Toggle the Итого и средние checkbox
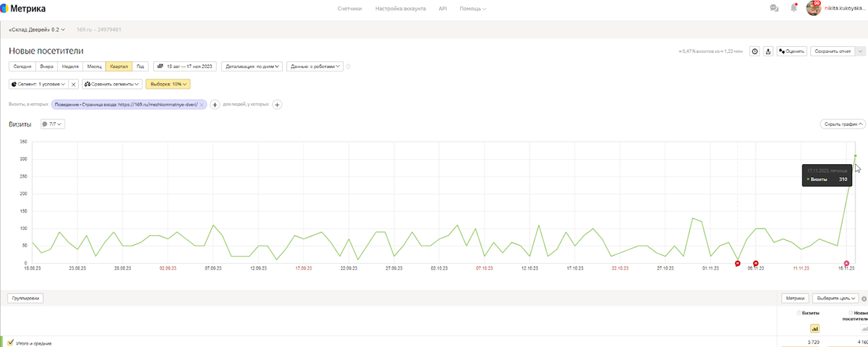 tap(11, 343)
